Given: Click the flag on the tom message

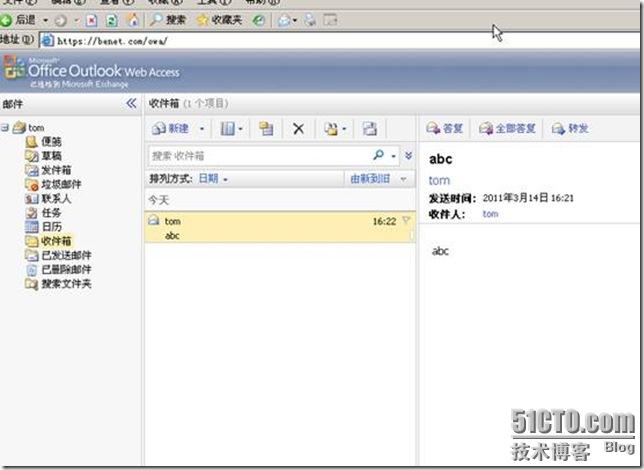Looking at the screenshot, I should tap(406, 221).
